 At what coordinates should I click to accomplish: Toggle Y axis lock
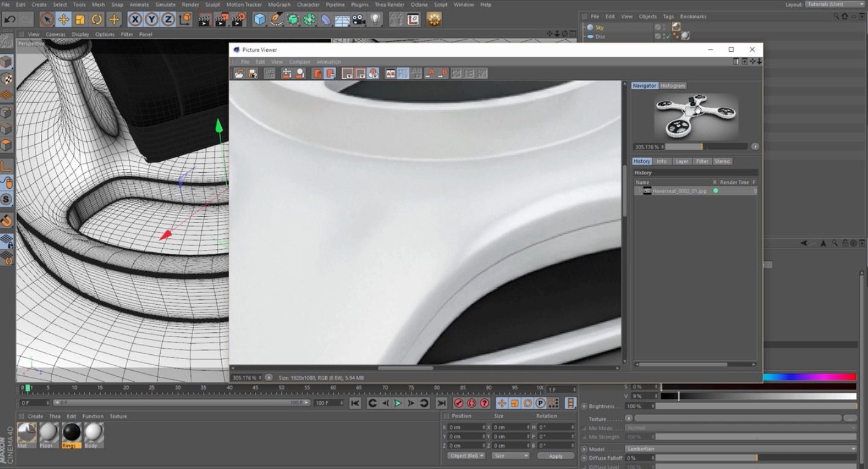(x=152, y=20)
